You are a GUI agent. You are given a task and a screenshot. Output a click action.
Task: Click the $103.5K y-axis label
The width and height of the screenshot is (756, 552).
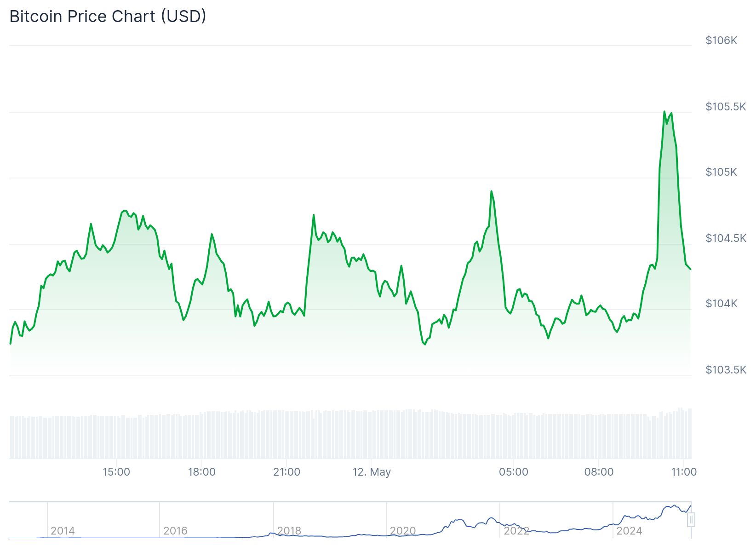[726, 370]
